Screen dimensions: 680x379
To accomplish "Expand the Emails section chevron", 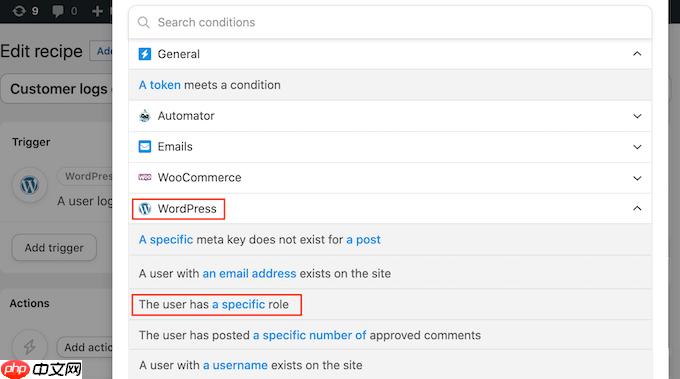I will tap(637, 147).
